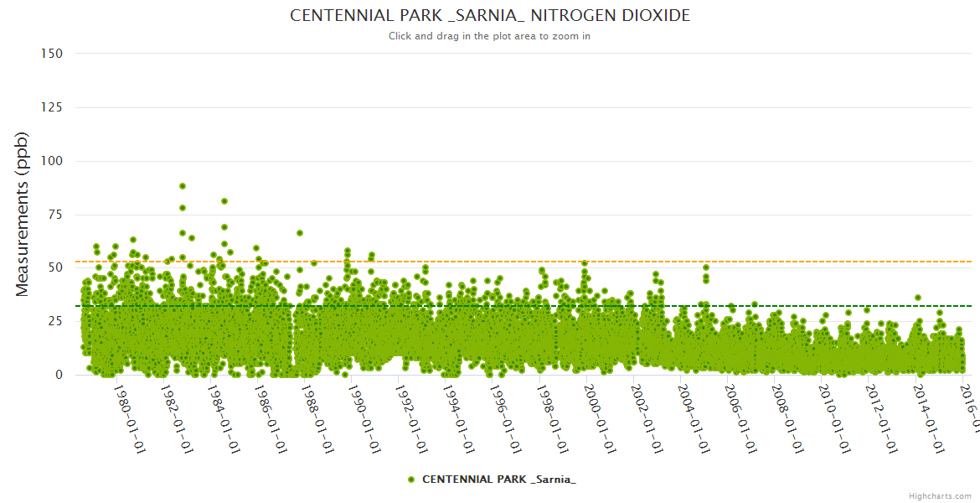The width and height of the screenshot is (980, 503).
Task: Click the 'Click and drag' subtitle text
Action: [490, 36]
